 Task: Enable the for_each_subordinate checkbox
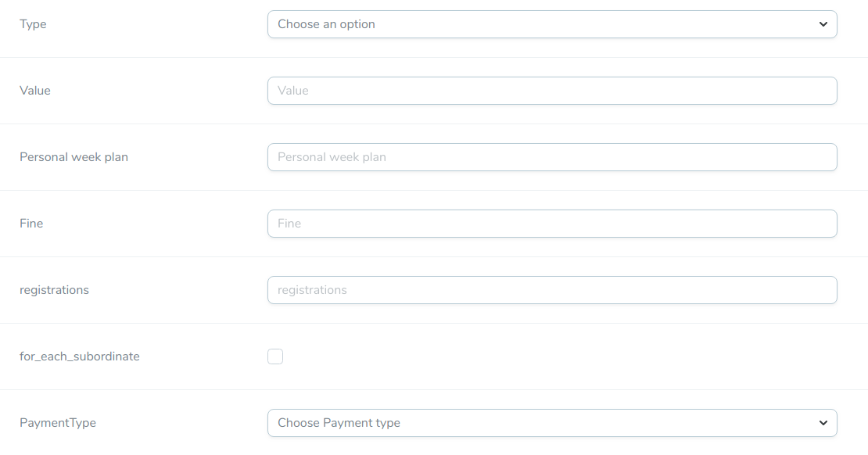coord(275,356)
